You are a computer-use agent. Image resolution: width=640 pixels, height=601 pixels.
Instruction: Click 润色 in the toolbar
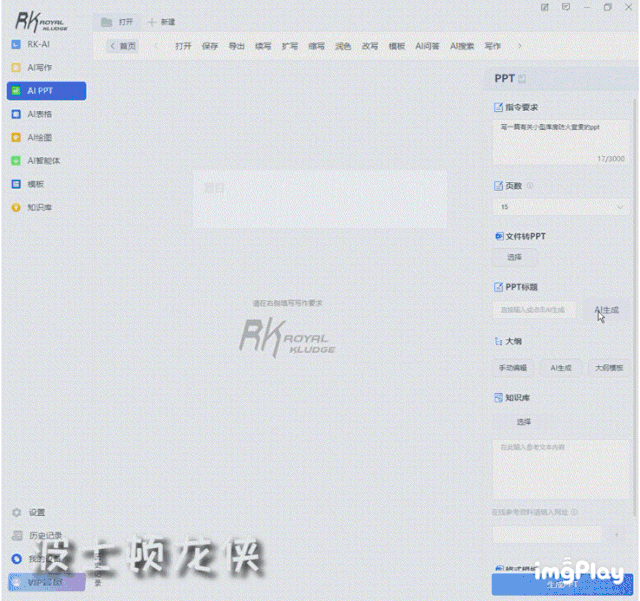[343, 46]
